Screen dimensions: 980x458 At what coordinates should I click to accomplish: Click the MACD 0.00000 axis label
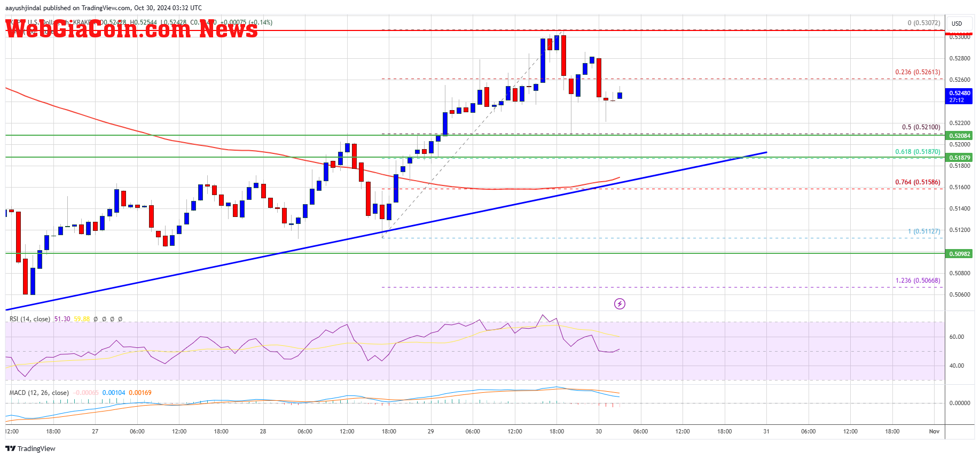point(960,403)
